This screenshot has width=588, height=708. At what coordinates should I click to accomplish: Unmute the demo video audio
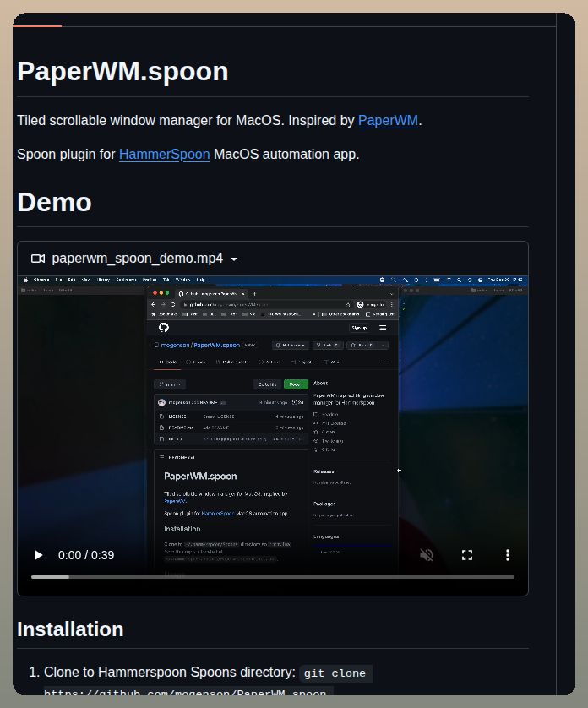(x=427, y=555)
